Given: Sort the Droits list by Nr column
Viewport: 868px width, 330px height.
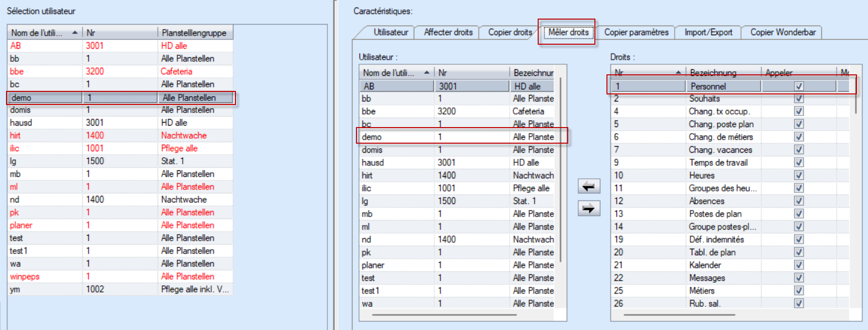Looking at the screenshot, I should 647,73.
